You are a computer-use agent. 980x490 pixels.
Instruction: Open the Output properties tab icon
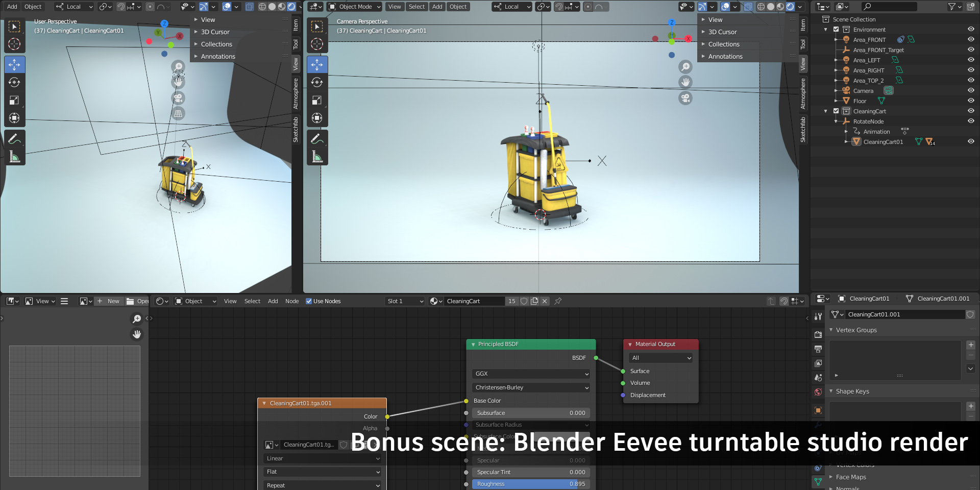818,349
